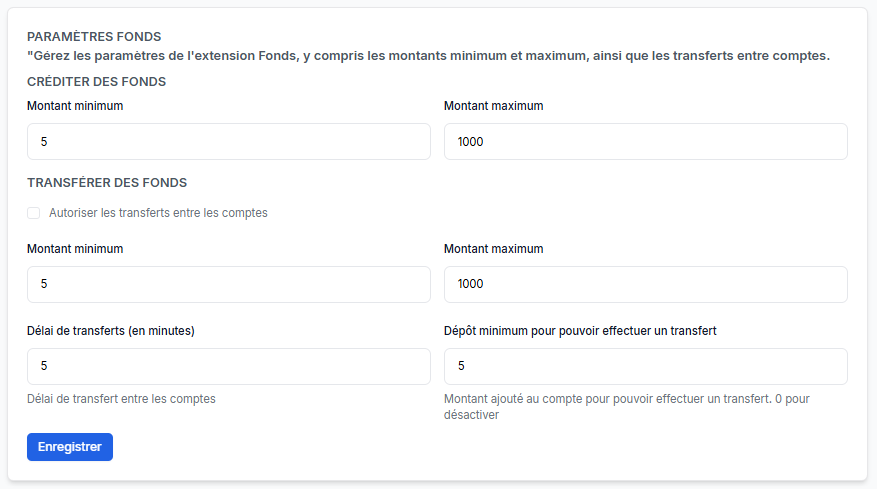The image size is (877, 489).
Task: Click the 'Délai de transferts (en minutes)' label
Action: point(111,331)
